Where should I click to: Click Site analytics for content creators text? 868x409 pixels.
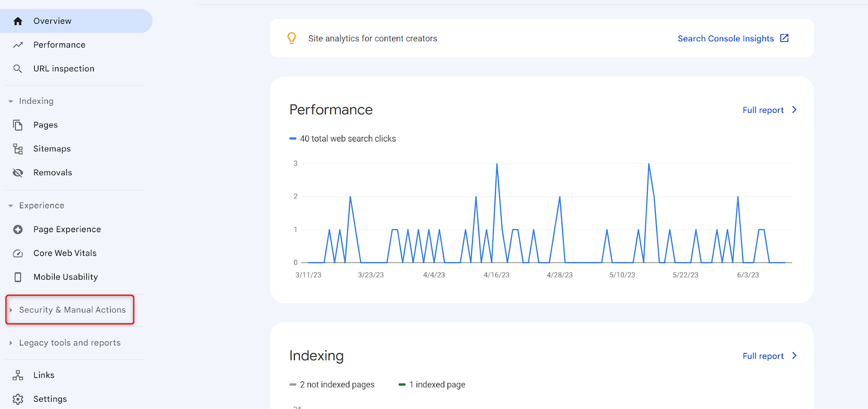(373, 39)
